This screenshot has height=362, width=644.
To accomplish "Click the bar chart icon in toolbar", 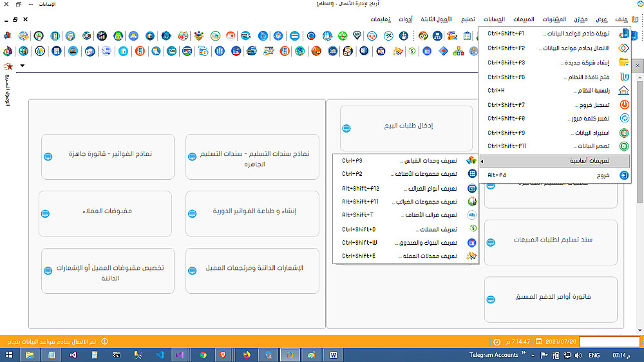I will pyautogui.click(x=7, y=35).
